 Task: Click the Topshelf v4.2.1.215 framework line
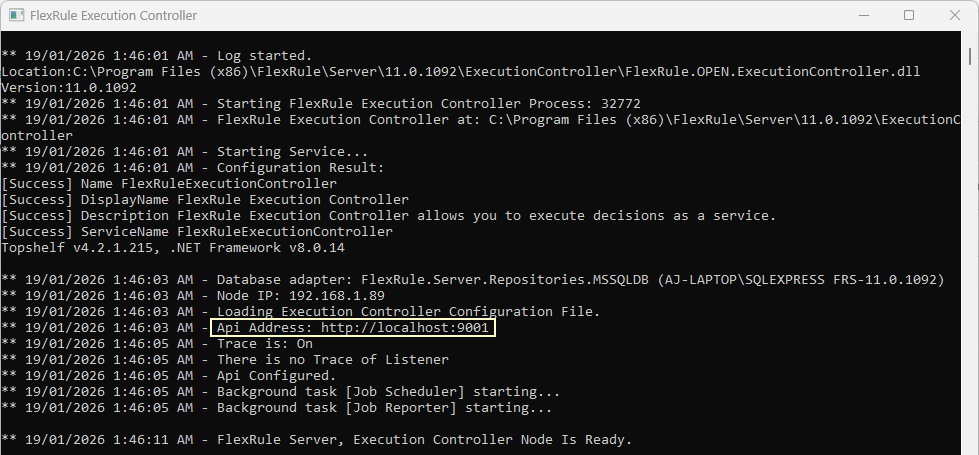click(173, 248)
